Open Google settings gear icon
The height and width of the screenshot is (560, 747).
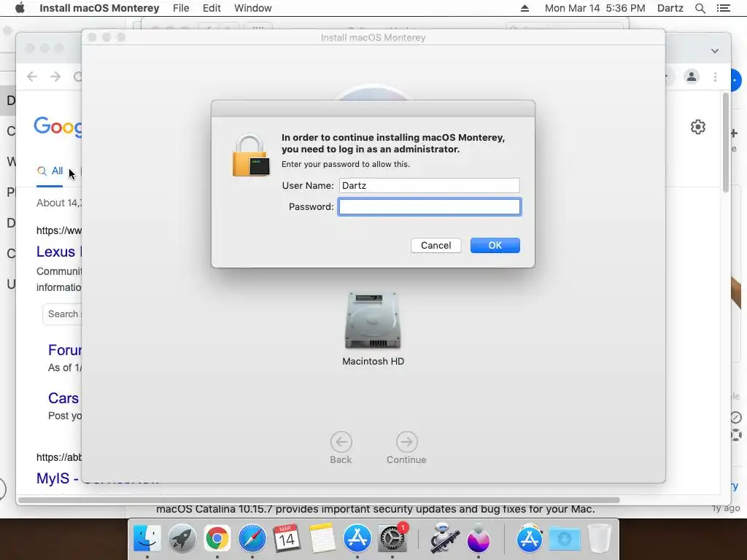698,127
